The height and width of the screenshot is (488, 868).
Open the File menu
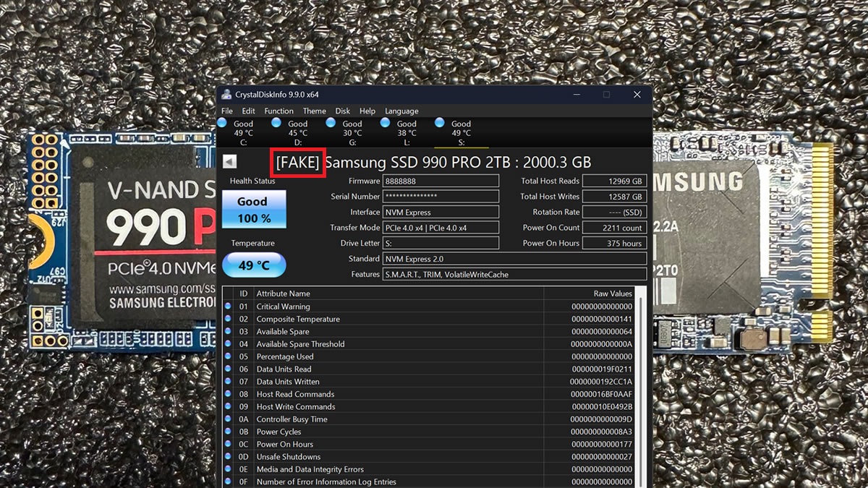227,111
